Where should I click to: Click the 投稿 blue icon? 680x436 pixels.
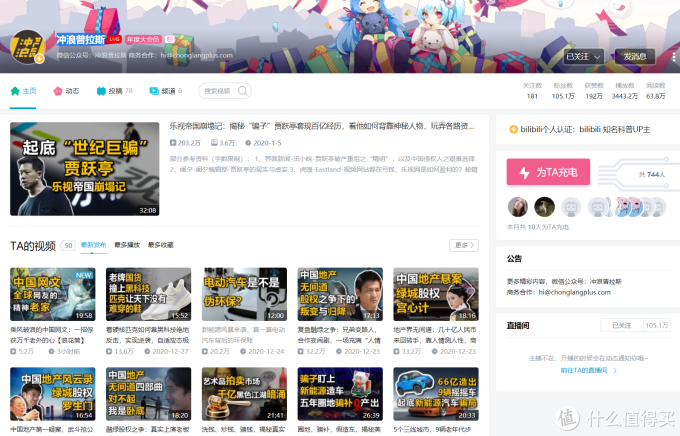pos(101,91)
